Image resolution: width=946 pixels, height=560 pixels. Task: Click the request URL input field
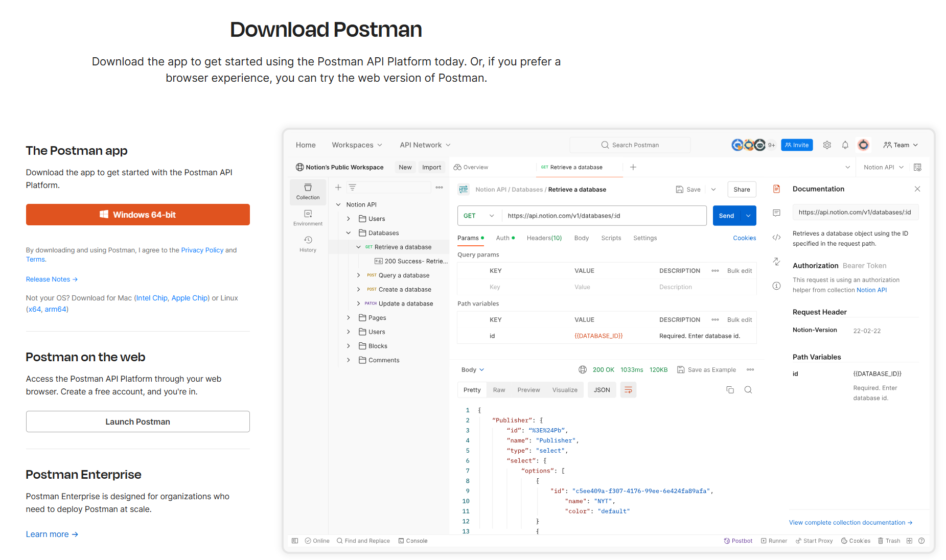(x=604, y=216)
